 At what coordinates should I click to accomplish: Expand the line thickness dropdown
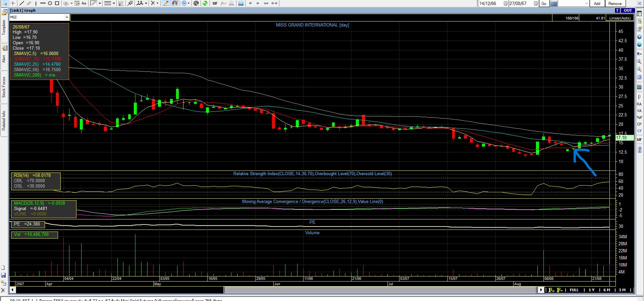coord(114,3)
